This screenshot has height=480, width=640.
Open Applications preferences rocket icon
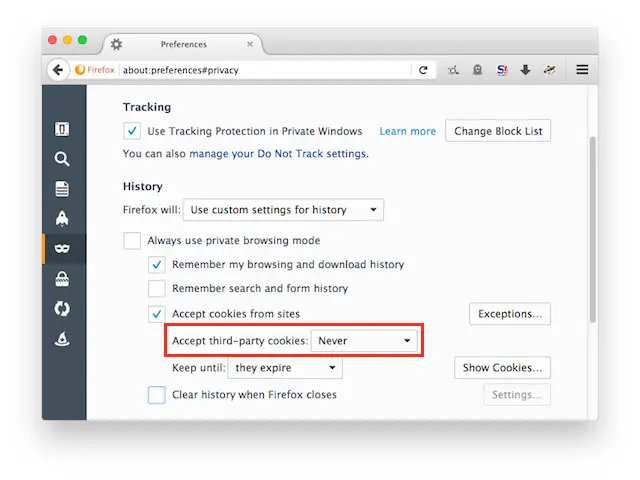(62, 218)
